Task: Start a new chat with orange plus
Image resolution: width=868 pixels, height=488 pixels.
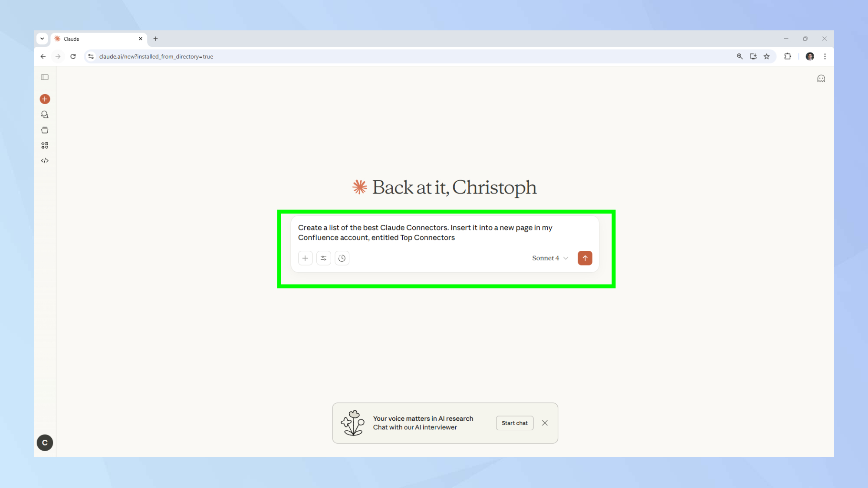Action: tap(45, 99)
